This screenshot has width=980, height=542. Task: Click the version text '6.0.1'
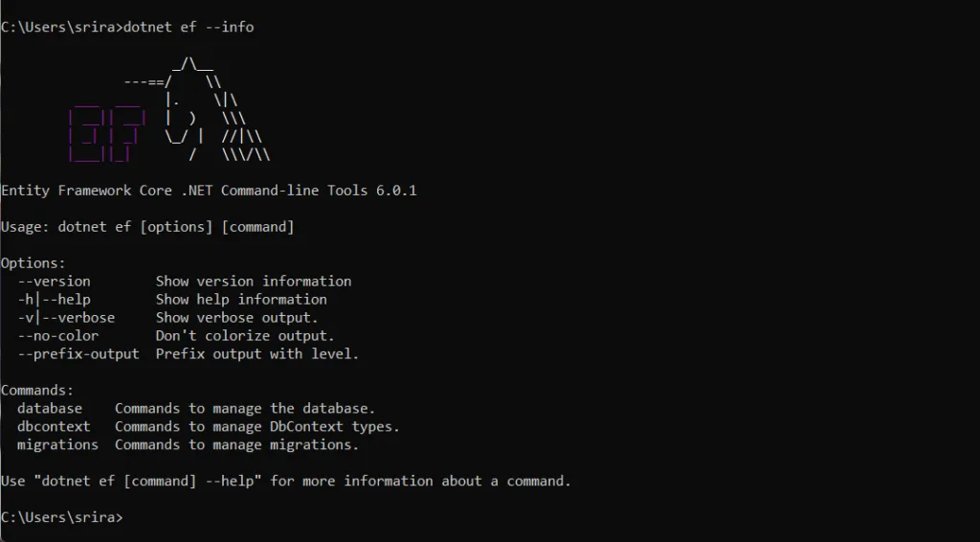click(x=396, y=191)
